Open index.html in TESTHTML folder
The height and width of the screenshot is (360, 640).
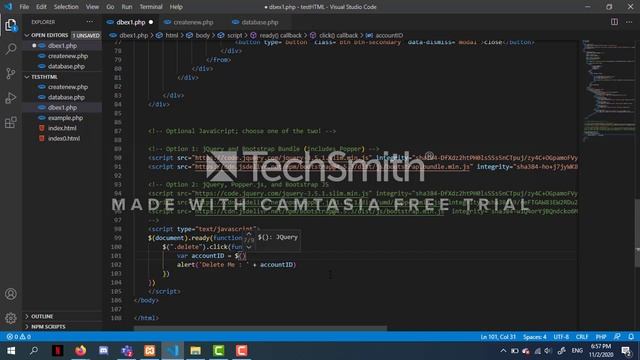[62, 128]
